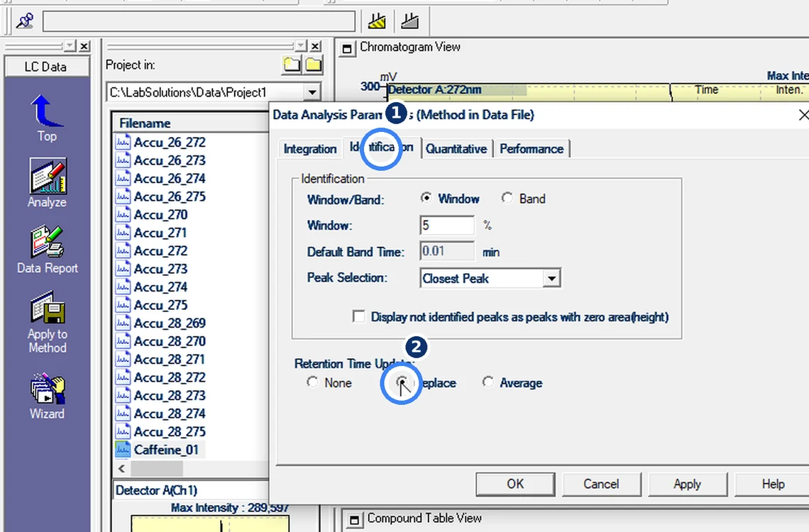Click the Compound Table View window icon

[x=354, y=520]
